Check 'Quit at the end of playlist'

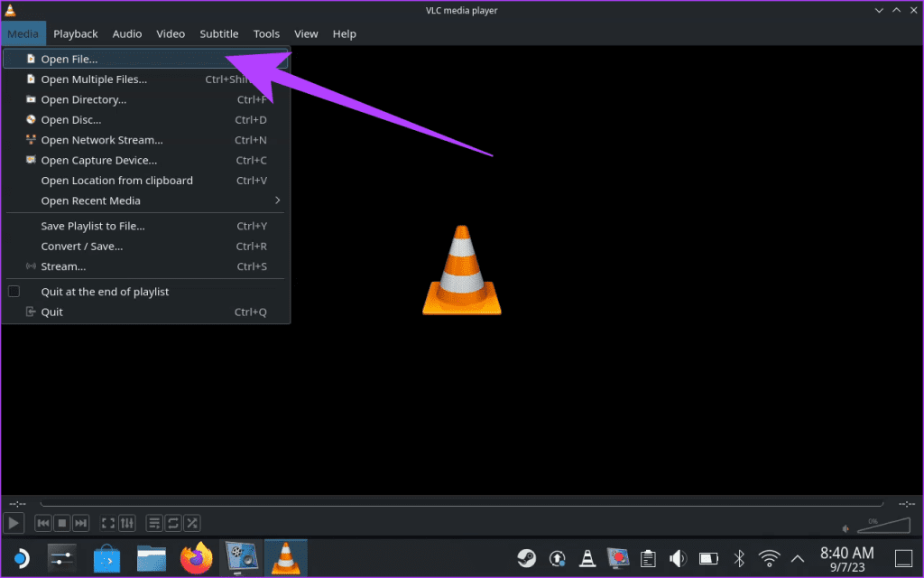pos(14,292)
